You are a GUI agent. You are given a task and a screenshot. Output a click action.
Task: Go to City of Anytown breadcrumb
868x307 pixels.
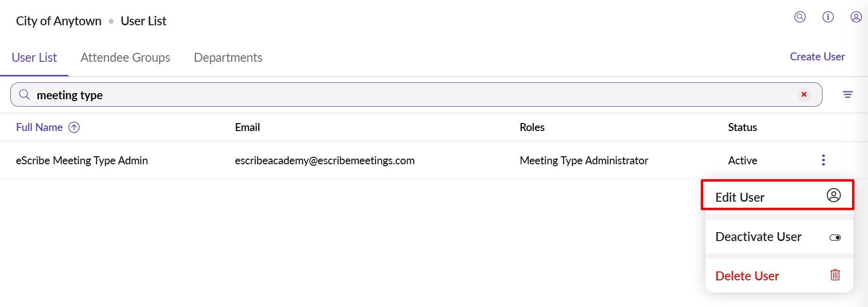(59, 21)
